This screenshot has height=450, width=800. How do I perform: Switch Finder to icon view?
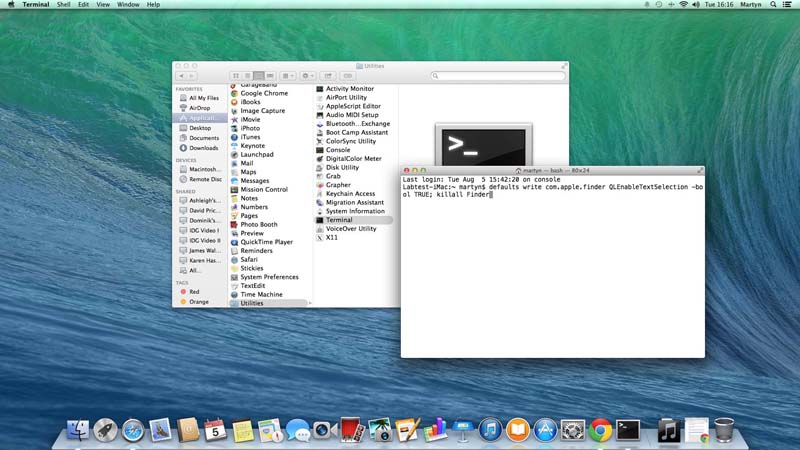click(236, 76)
